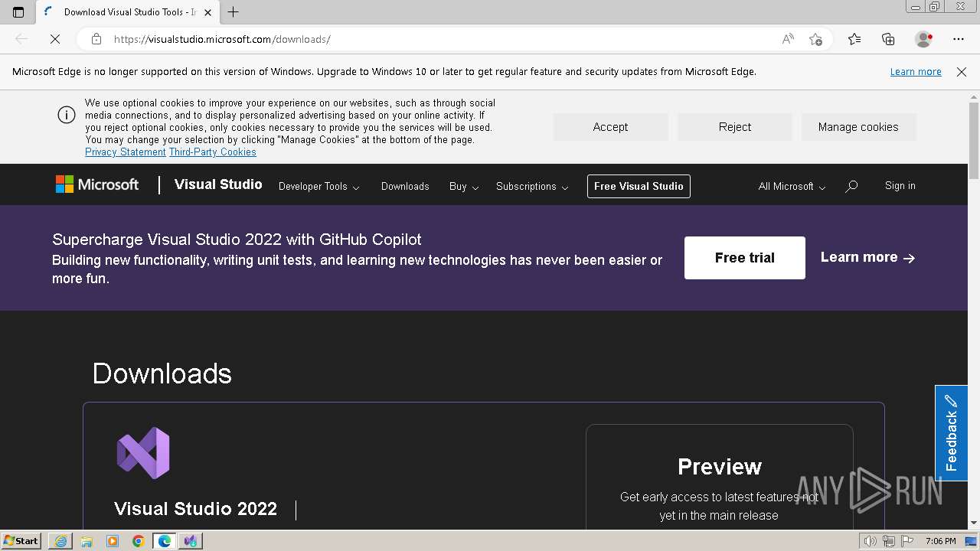
Task: Open the media player taskbar icon
Action: pos(113,541)
